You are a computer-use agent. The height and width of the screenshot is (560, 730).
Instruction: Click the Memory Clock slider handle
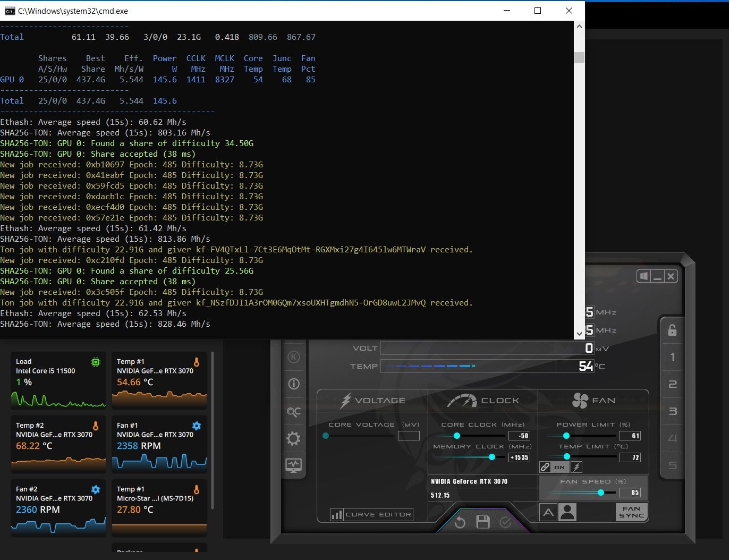point(492,457)
